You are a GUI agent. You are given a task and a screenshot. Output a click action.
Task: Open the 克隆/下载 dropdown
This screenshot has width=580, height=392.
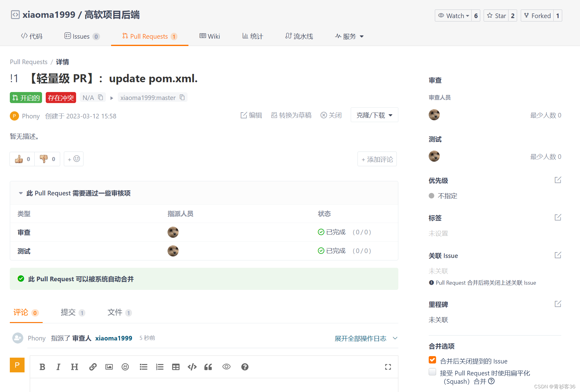[x=374, y=115]
